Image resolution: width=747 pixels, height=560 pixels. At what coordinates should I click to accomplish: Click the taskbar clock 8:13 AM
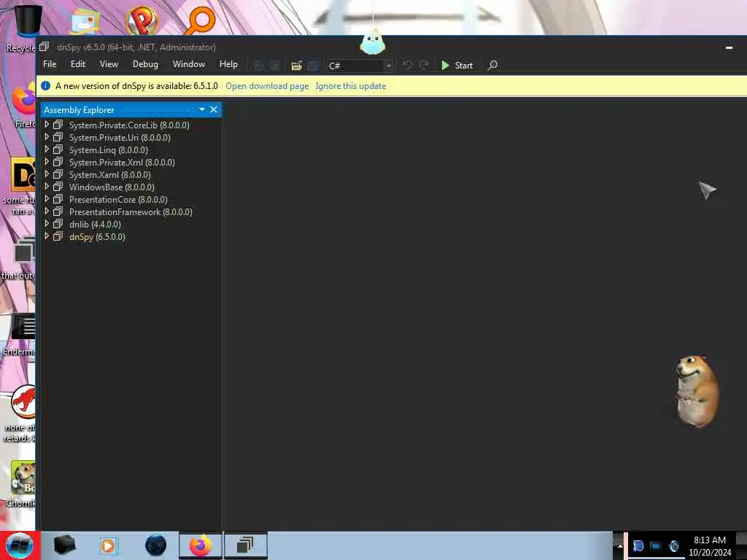[x=710, y=545]
